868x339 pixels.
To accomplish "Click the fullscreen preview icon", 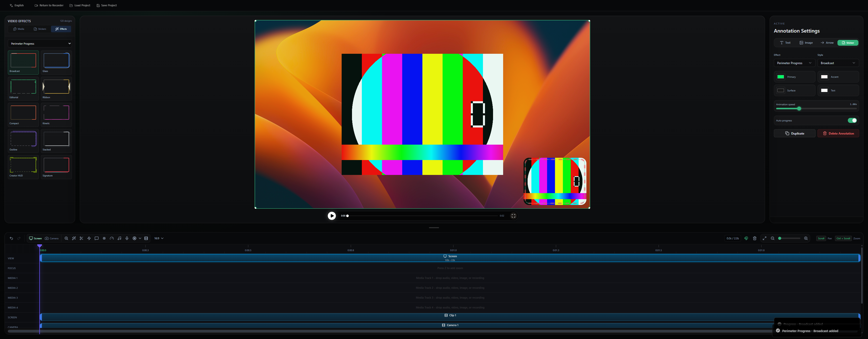I will coord(513,216).
